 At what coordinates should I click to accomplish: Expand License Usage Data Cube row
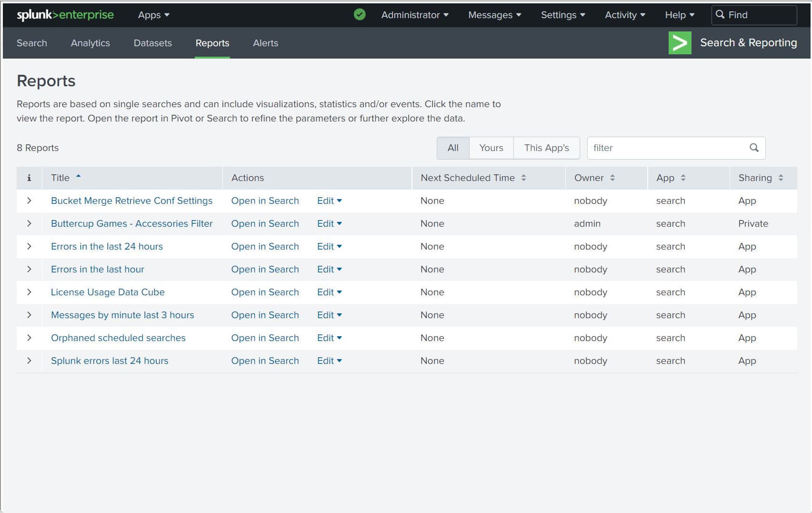point(29,292)
